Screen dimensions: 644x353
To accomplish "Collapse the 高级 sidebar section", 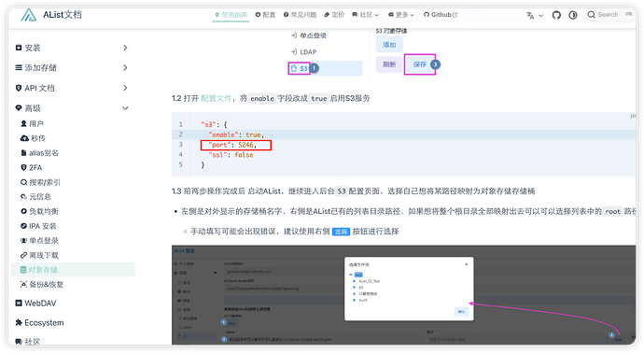I will coord(72,108).
